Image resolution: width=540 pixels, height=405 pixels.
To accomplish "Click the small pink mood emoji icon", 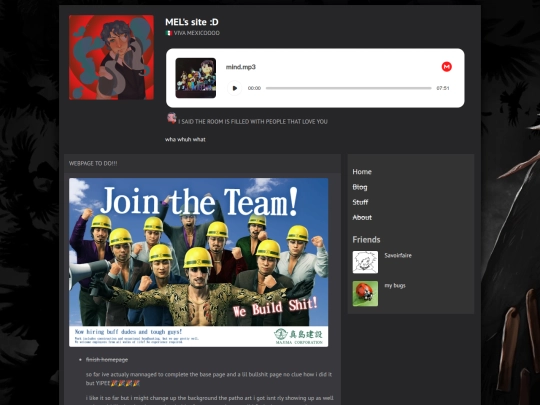I will (x=172, y=118).
